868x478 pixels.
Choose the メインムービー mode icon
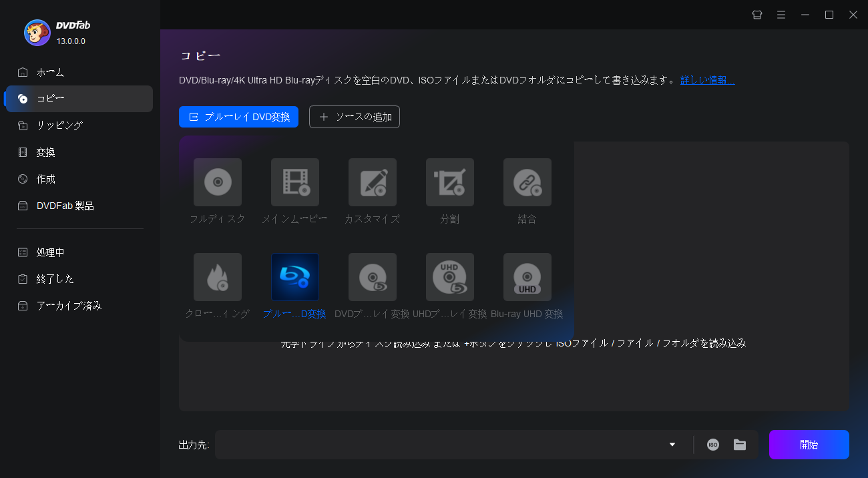pyautogui.click(x=295, y=182)
